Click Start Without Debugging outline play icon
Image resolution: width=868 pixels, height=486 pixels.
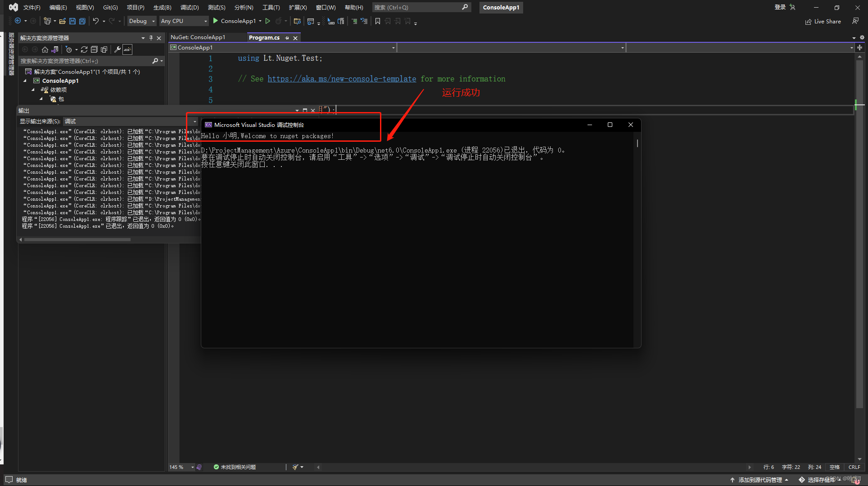coord(268,21)
